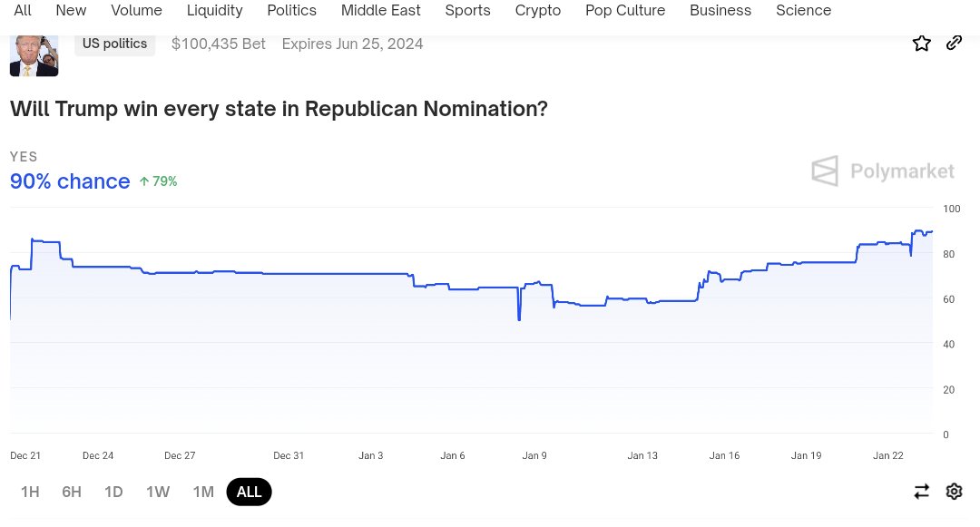Select the 1H time range
This screenshot has width=980, height=527.
tap(30, 492)
